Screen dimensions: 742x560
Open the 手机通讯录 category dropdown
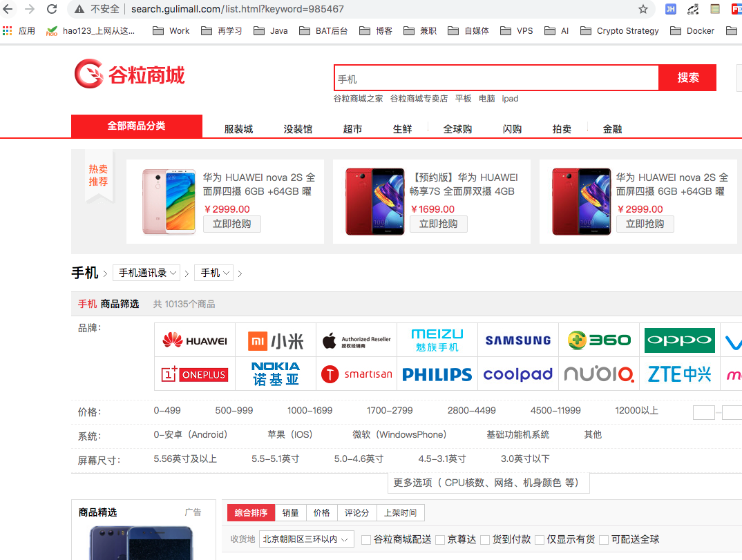tap(146, 273)
